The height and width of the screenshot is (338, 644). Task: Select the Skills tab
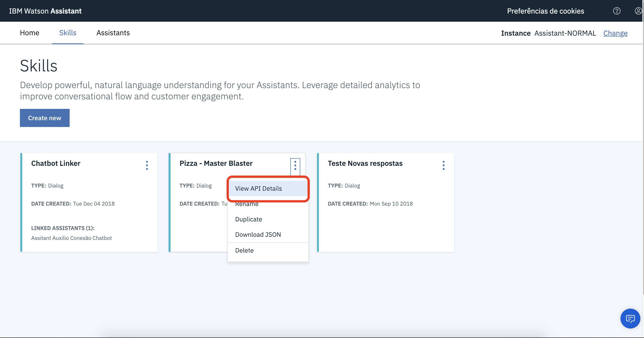click(68, 33)
